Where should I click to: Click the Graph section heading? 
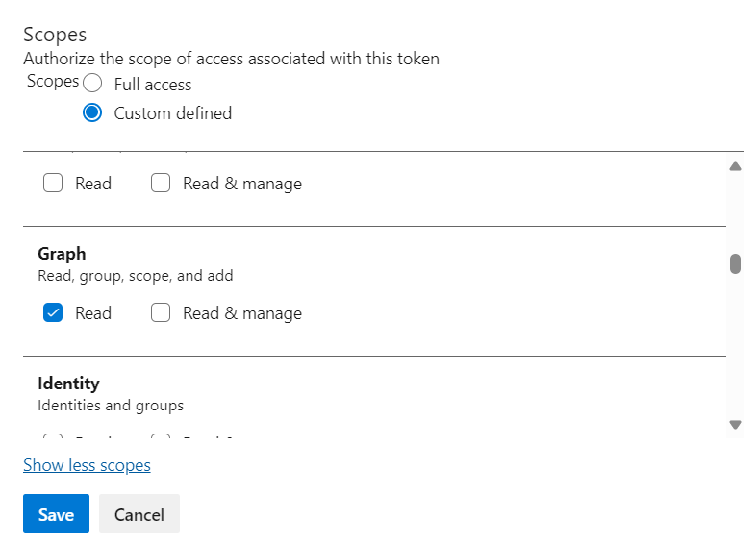[62, 254]
